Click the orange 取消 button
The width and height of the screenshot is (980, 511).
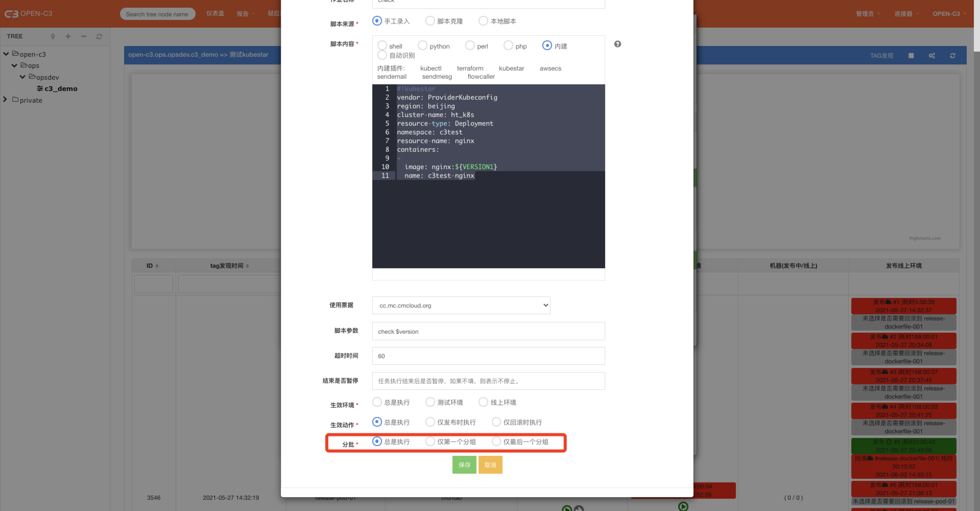point(490,464)
